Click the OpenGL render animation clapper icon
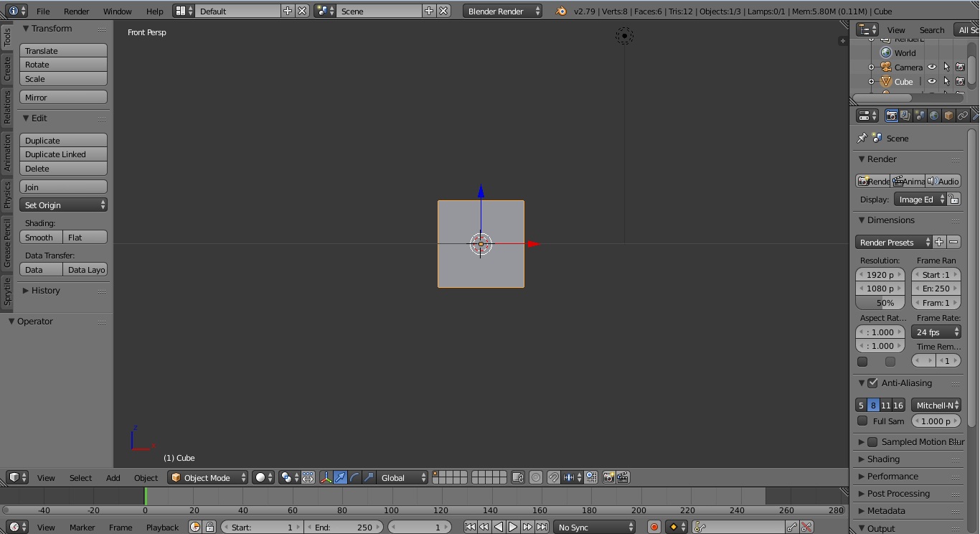 pos(623,477)
